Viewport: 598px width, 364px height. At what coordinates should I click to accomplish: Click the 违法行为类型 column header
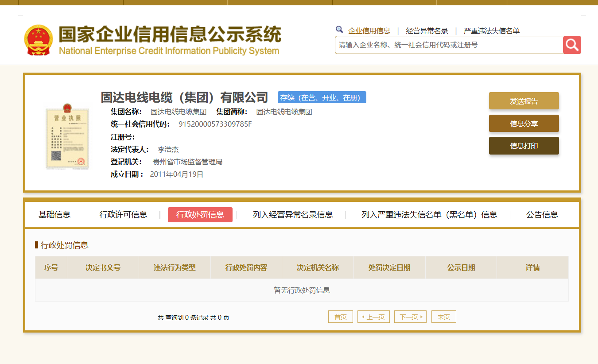point(175,267)
